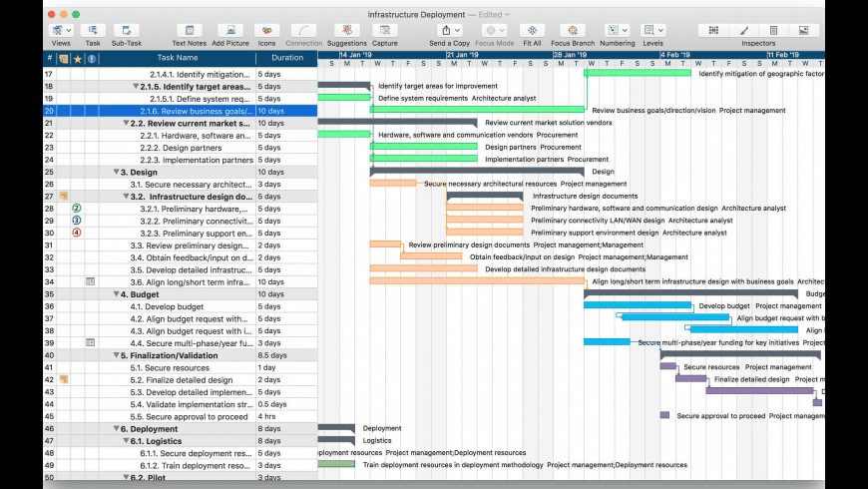
Task: Click the document title edited dropdown
Action: pyautogui.click(x=493, y=14)
